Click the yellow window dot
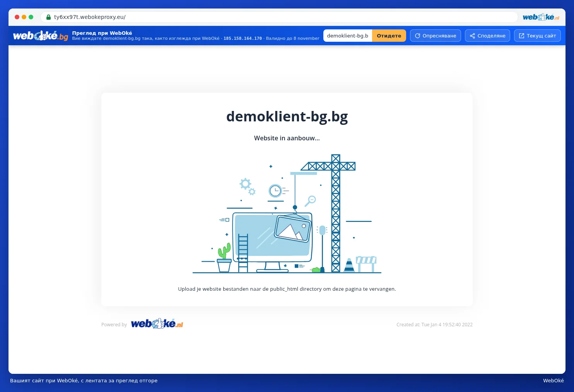 24,17
